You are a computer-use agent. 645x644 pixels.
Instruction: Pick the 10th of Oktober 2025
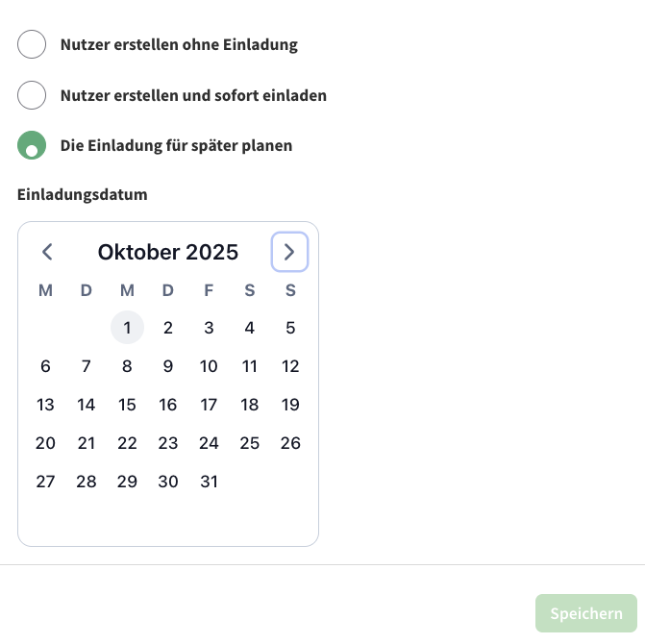click(209, 366)
